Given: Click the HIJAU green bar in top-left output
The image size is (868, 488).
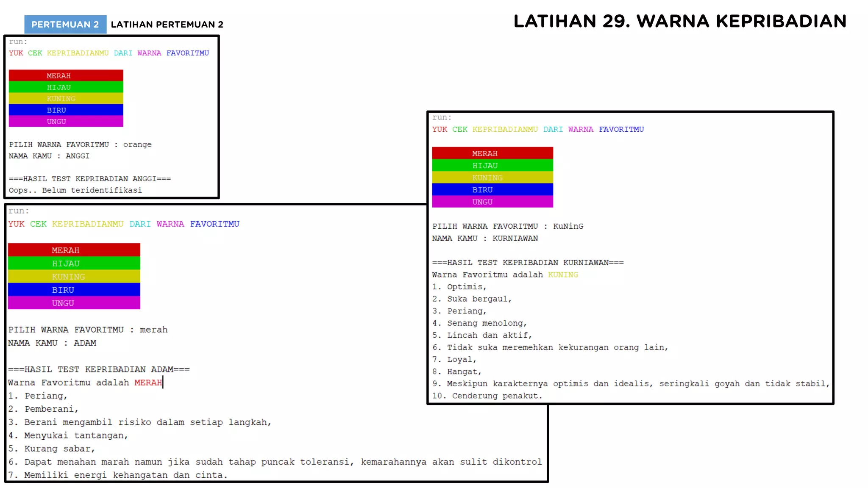Looking at the screenshot, I should pyautogui.click(x=66, y=87).
